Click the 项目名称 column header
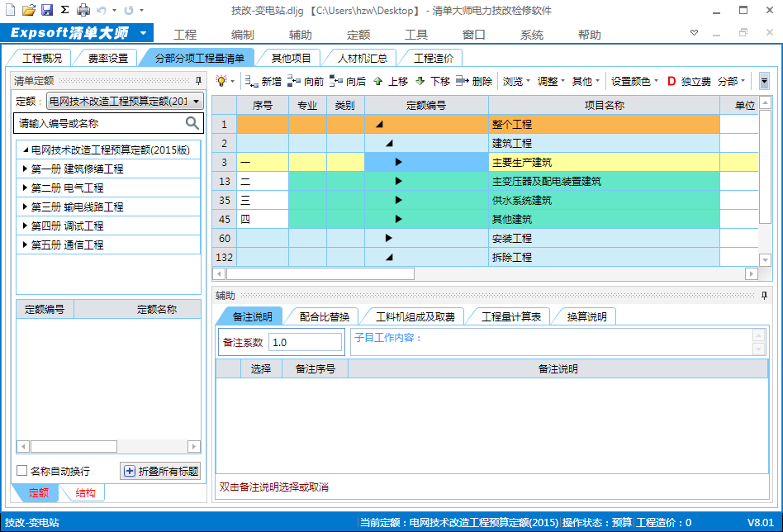 (x=604, y=106)
